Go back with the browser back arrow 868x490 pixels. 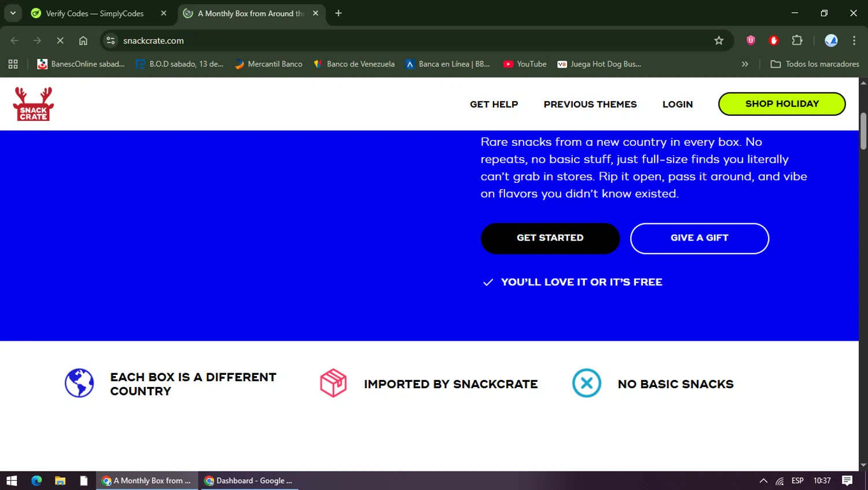(x=14, y=40)
